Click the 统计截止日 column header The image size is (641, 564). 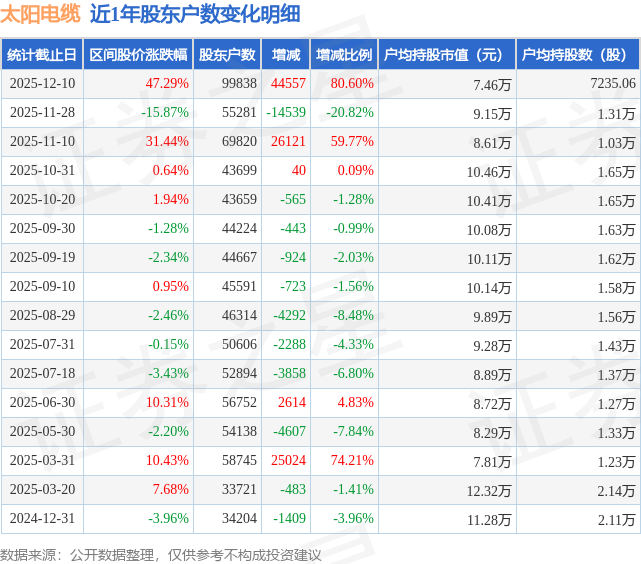(x=42, y=56)
